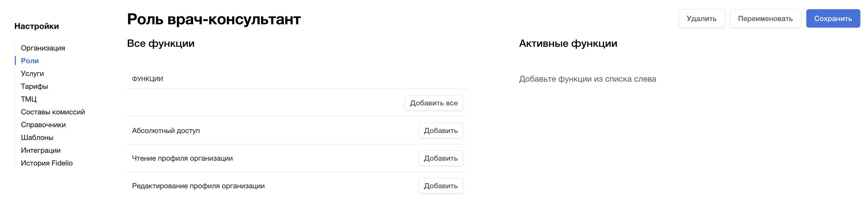This screenshot has width=868, height=199.
Task: Click the Абсолютный доступ row label
Action: (166, 131)
